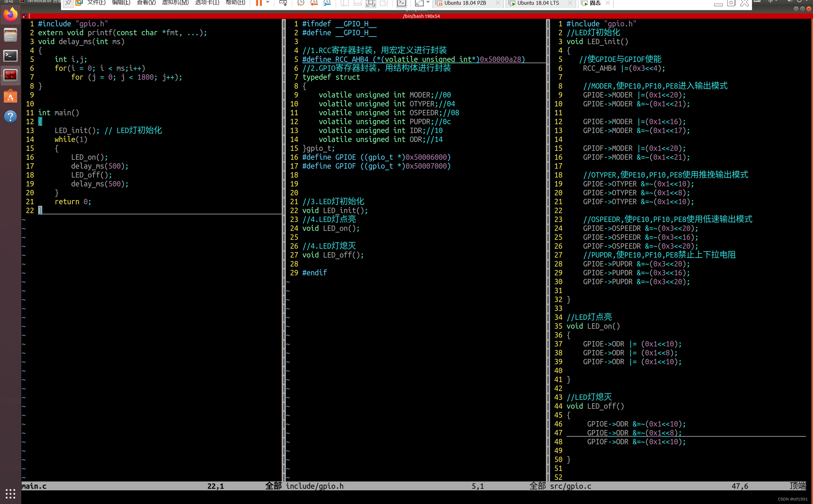Open the 查看(V) menu

tap(146, 3)
